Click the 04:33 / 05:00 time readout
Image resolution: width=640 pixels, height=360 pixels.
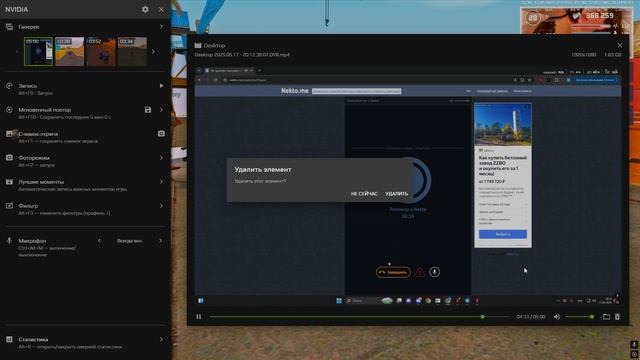point(531,317)
